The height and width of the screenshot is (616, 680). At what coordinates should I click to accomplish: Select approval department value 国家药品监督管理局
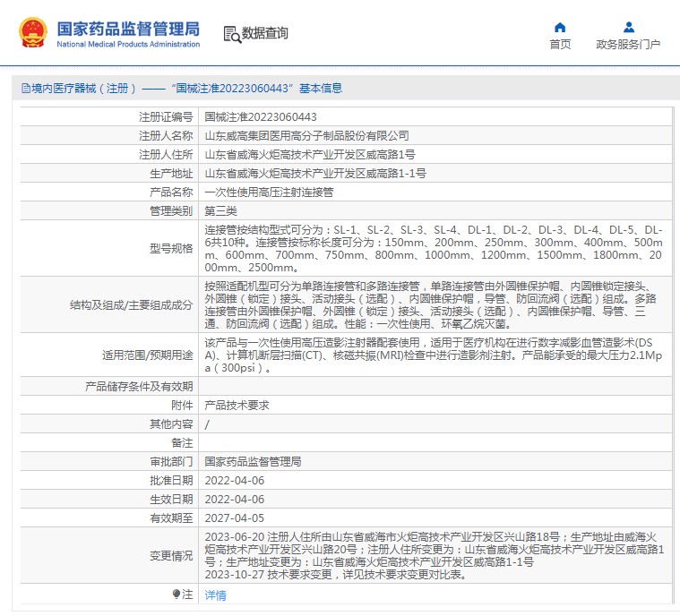pos(253,462)
